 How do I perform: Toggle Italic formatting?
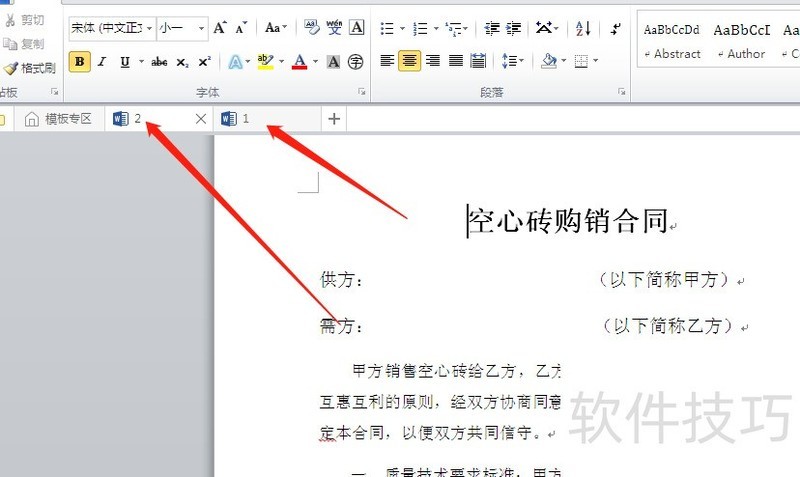click(102, 62)
